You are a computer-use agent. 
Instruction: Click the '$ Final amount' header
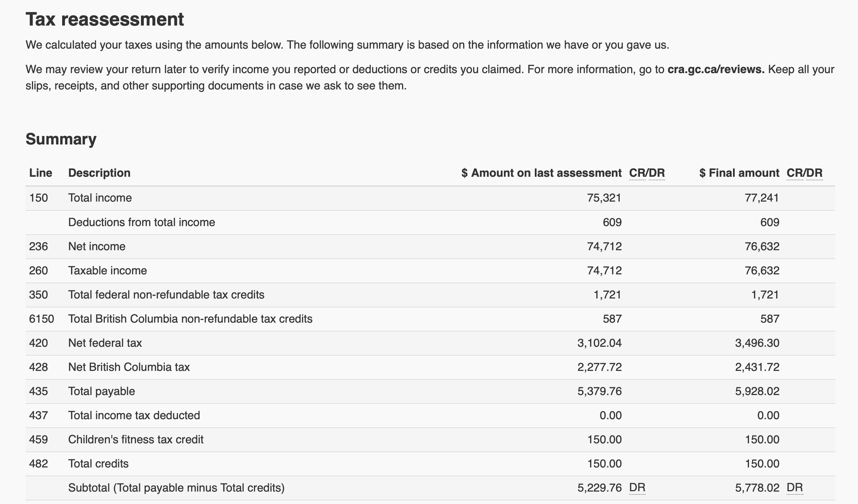[x=739, y=173]
